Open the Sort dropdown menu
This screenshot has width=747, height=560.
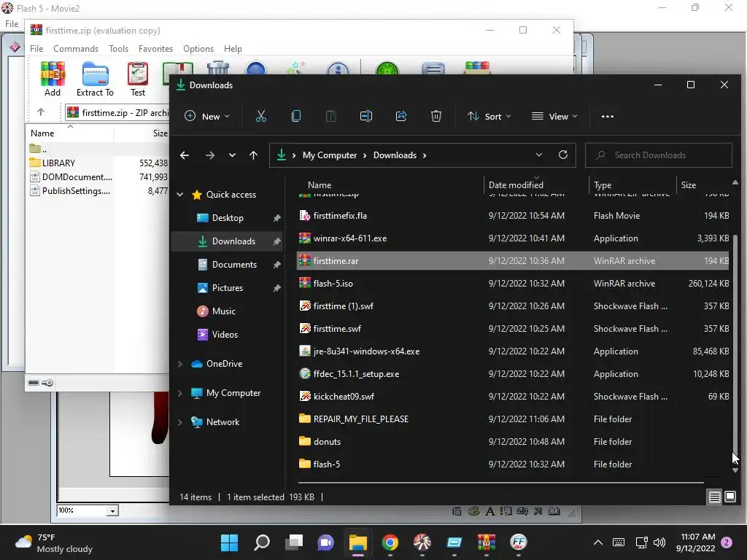(x=489, y=116)
